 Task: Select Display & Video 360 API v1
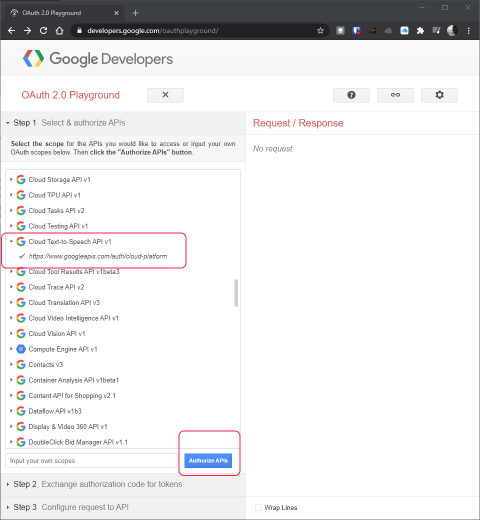pos(68,427)
